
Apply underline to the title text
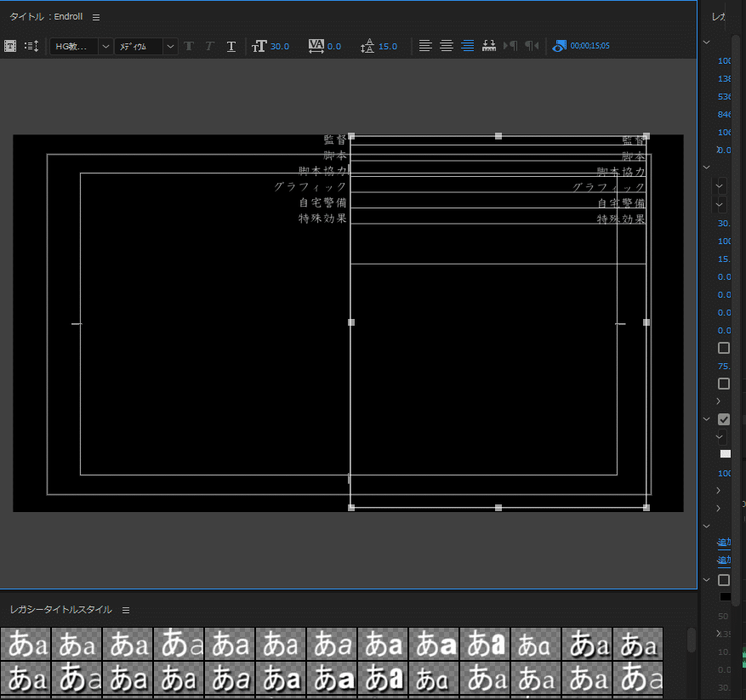231,46
